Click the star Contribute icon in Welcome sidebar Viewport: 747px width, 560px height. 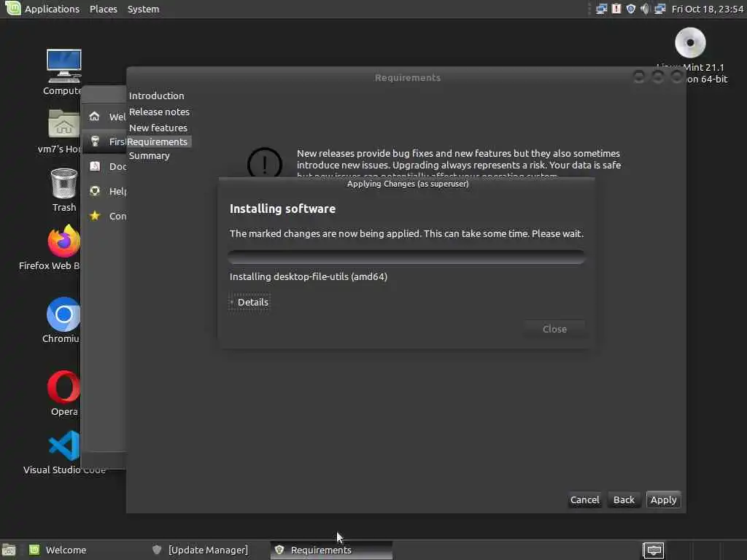pos(95,216)
